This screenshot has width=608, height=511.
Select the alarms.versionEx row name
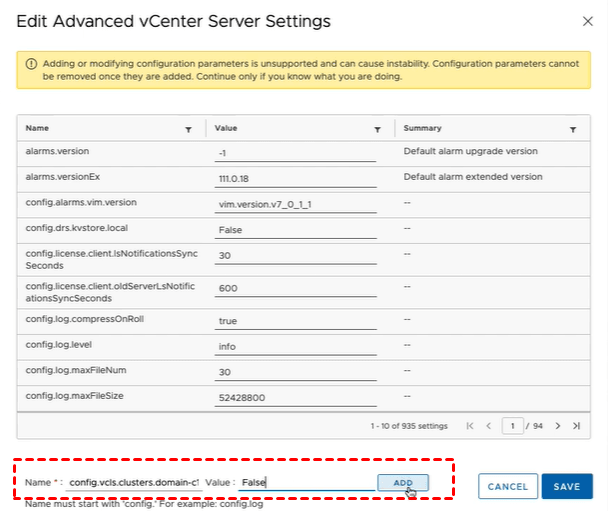[63, 177]
